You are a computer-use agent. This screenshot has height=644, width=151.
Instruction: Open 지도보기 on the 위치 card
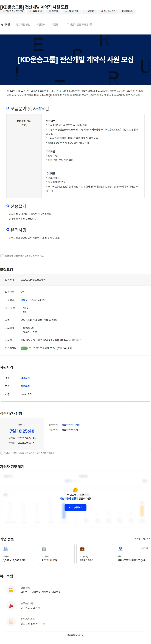[x=144, y=548]
